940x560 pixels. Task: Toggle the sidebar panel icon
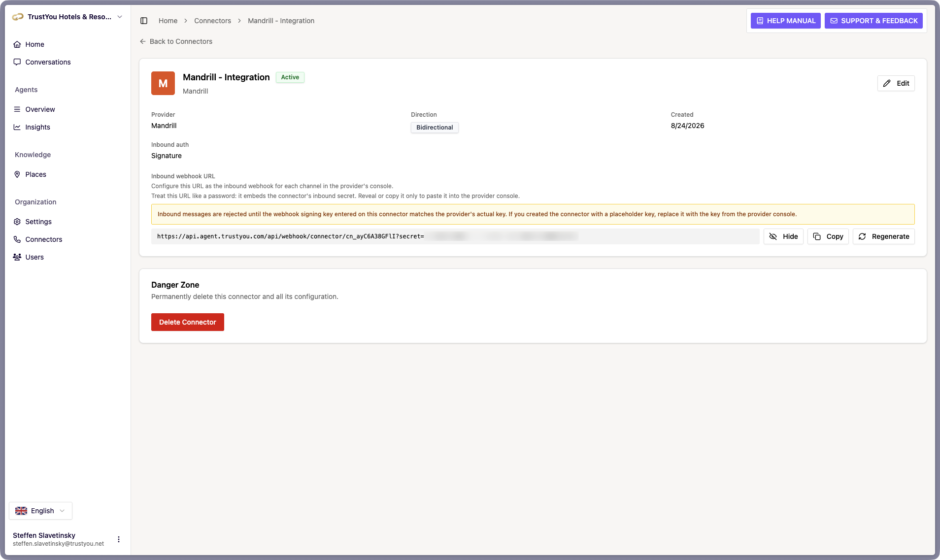[x=144, y=21]
